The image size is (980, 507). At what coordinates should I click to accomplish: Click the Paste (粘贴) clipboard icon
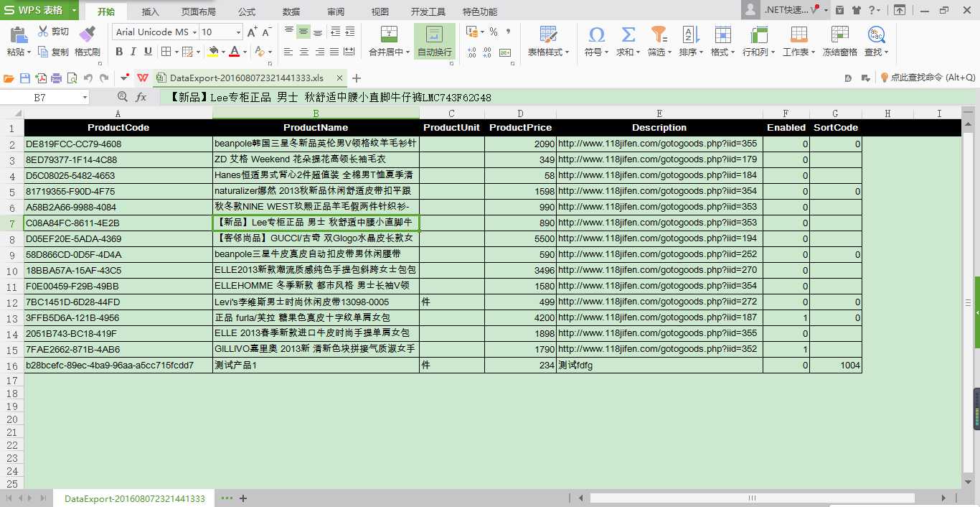point(18,34)
